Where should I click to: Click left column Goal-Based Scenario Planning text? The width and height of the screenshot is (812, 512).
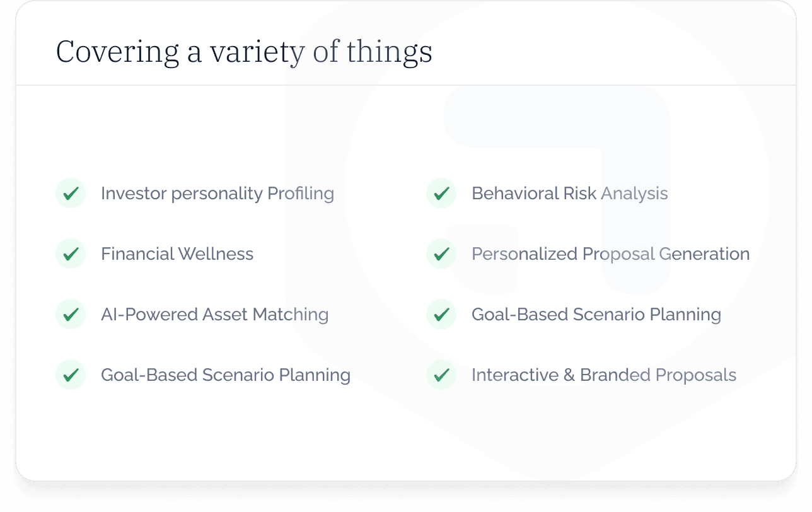pos(226,375)
